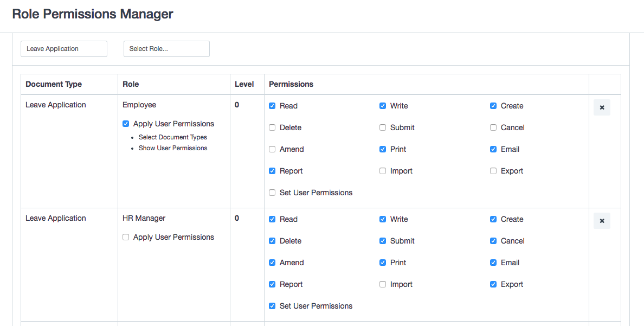This screenshot has height=326, width=644.
Task: Enable Submit permission for Employee
Action: point(382,127)
